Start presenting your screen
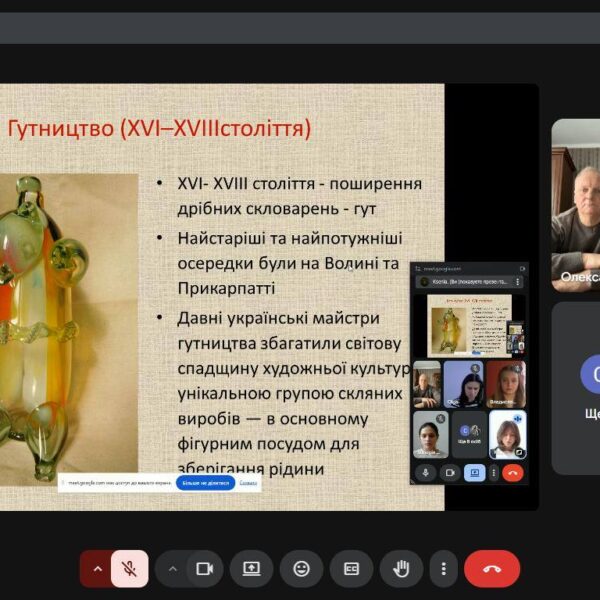 251,568
